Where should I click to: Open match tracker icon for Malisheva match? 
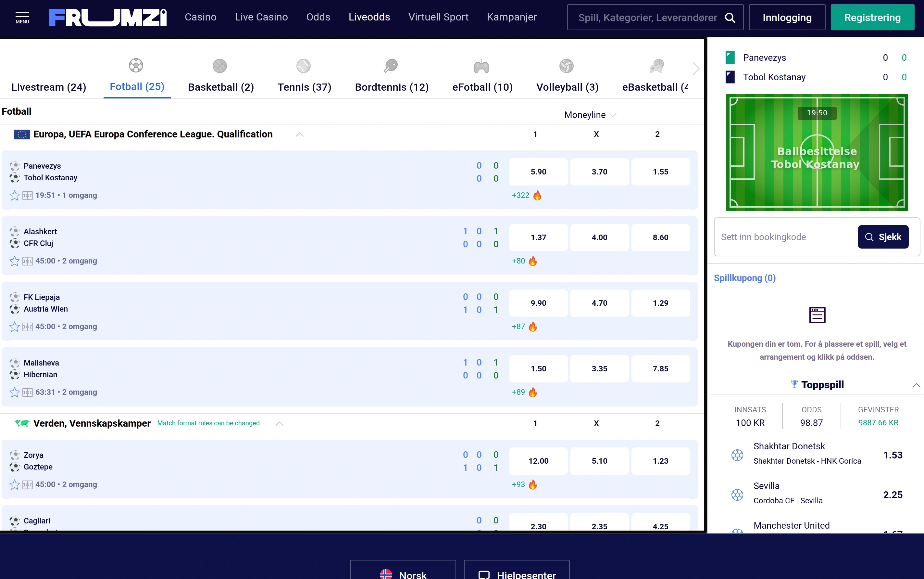(x=28, y=392)
